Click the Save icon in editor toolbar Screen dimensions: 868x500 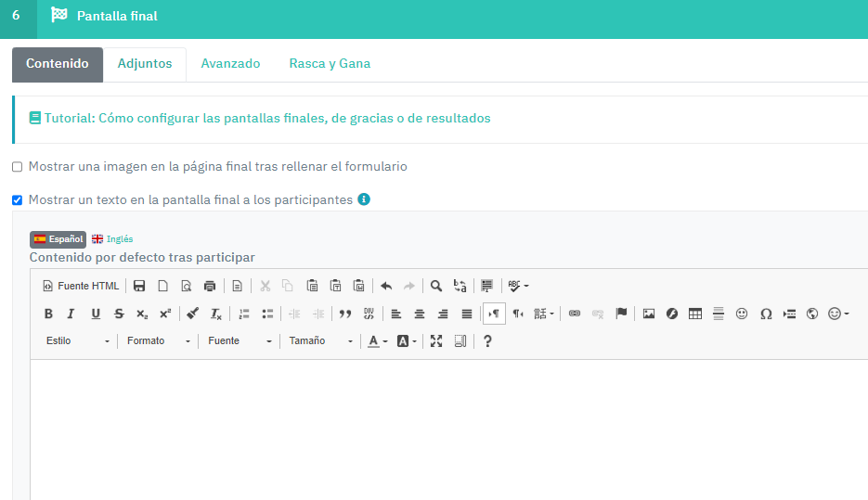(x=139, y=286)
